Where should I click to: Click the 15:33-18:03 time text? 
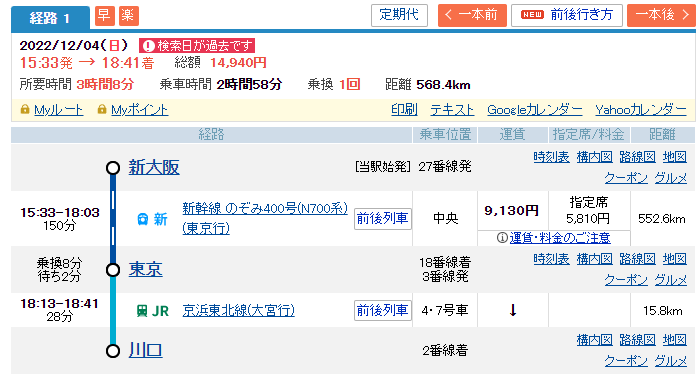tap(60, 212)
